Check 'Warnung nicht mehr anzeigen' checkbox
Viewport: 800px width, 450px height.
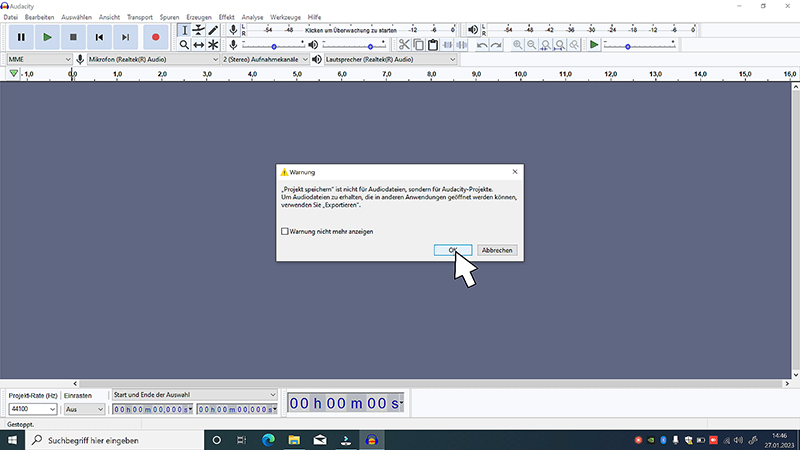click(285, 231)
